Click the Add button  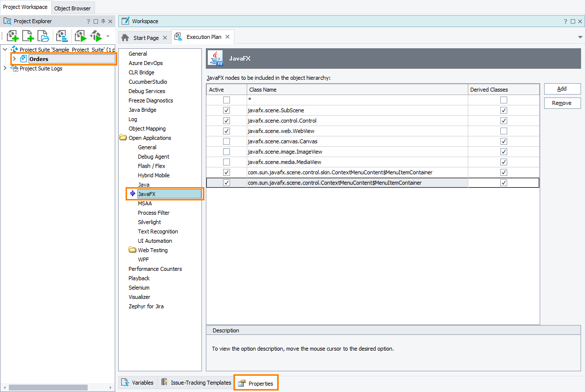point(562,89)
